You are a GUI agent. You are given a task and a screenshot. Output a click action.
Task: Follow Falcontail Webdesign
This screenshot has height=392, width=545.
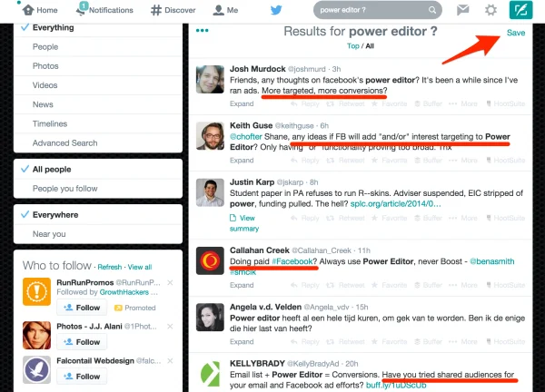(82, 377)
